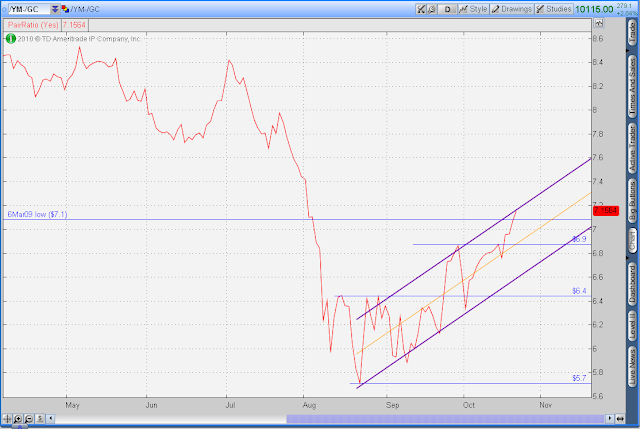640x429 pixels.
Task: Click the chart settings wrench icon
Action: coord(431,9)
